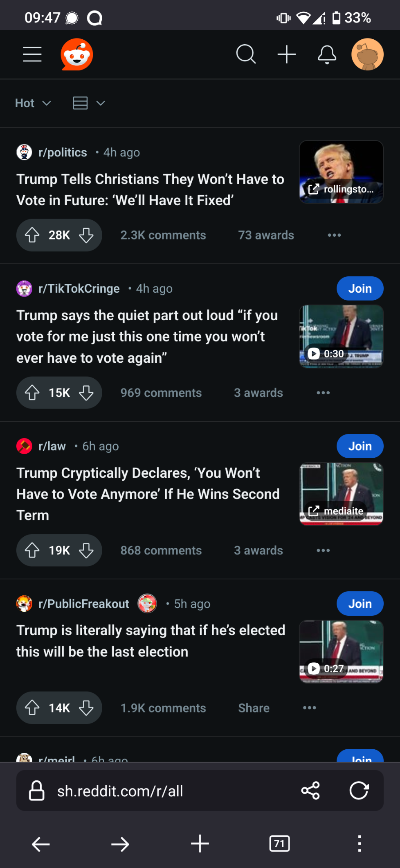The image size is (400, 868).
Task: Open the hamburger navigation menu
Action: (x=32, y=54)
